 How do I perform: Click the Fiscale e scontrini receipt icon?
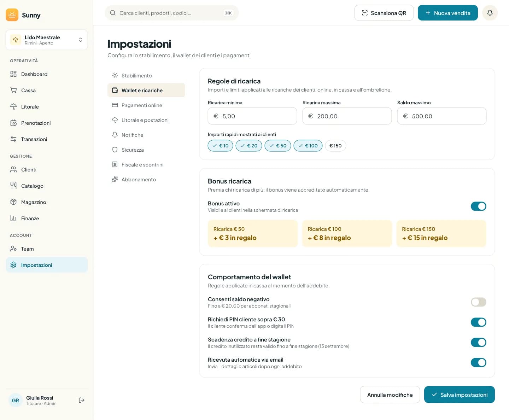point(115,164)
